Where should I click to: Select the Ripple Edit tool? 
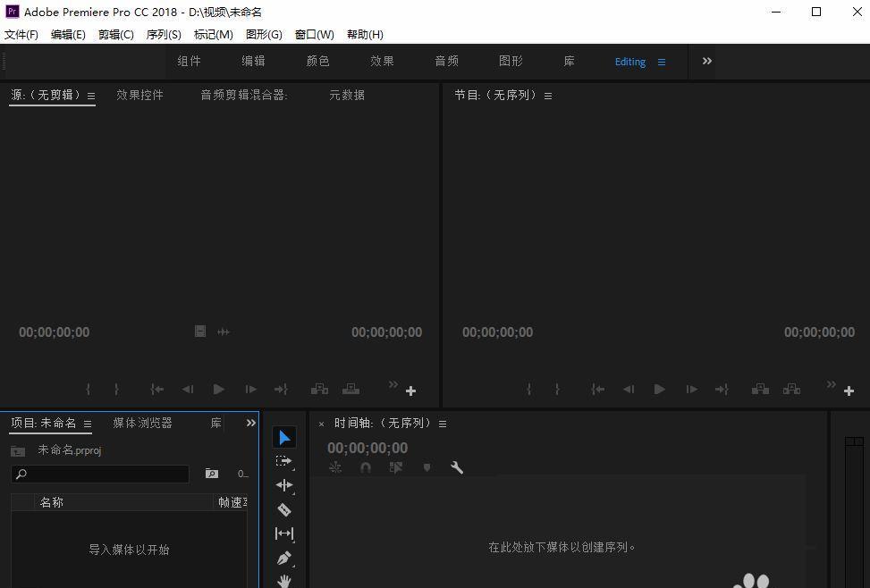pyautogui.click(x=284, y=485)
